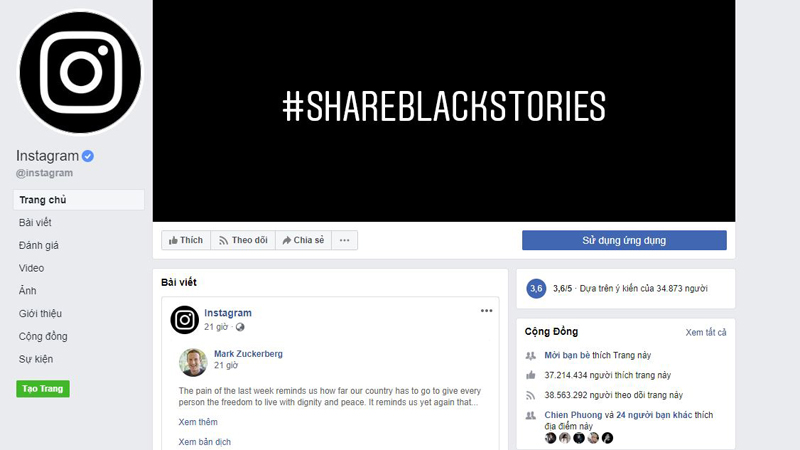Click the 3,6 rating circle badge
Image resolution: width=800 pixels, height=450 pixels.
point(536,289)
